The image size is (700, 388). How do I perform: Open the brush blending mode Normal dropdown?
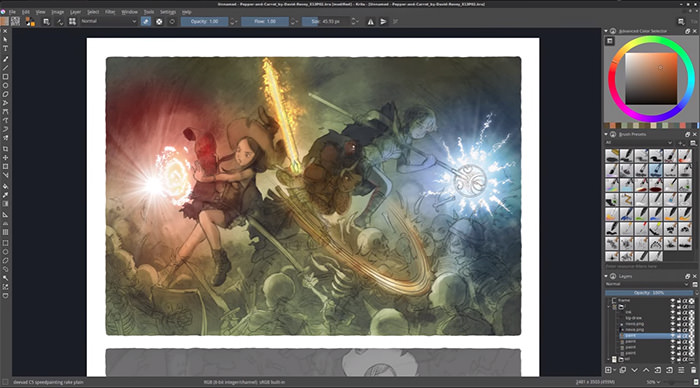pyautogui.click(x=108, y=21)
